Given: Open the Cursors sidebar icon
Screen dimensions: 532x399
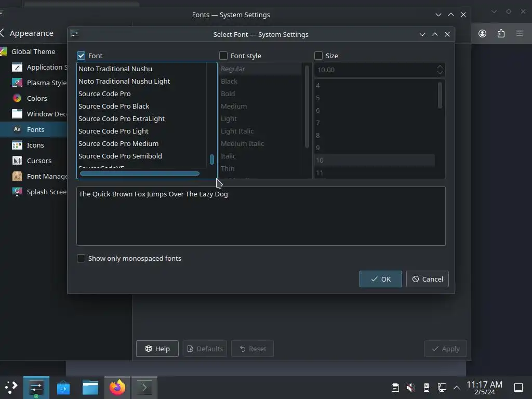Looking at the screenshot, I should click(17, 161).
